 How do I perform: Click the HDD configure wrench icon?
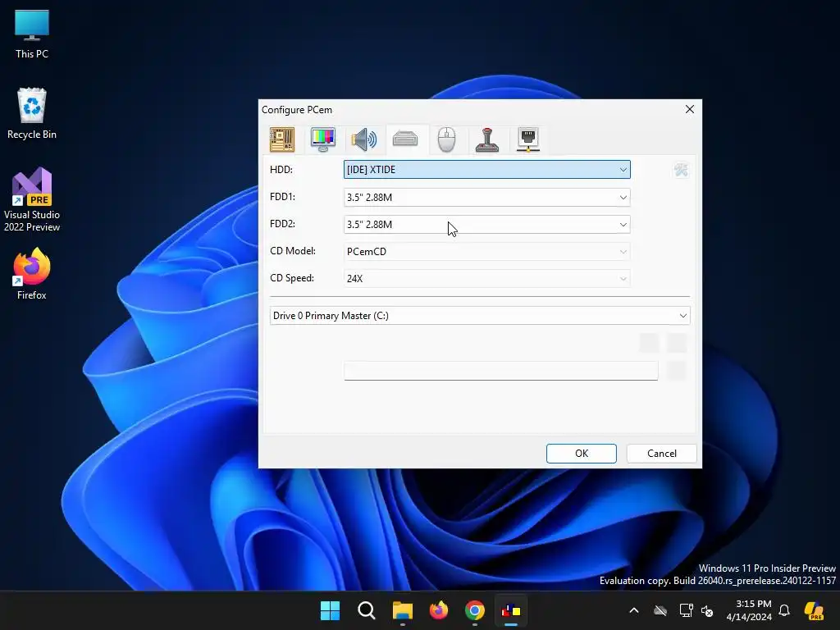[x=681, y=171]
